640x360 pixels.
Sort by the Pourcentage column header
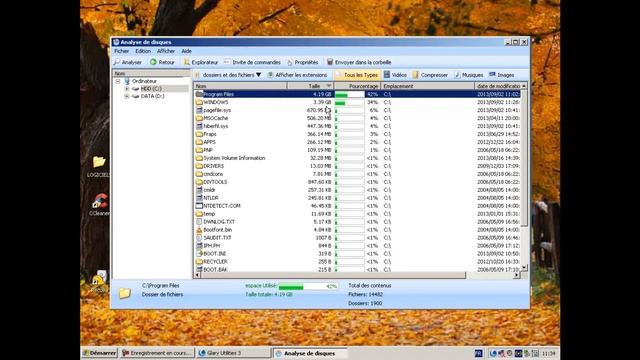[x=357, y=86]
